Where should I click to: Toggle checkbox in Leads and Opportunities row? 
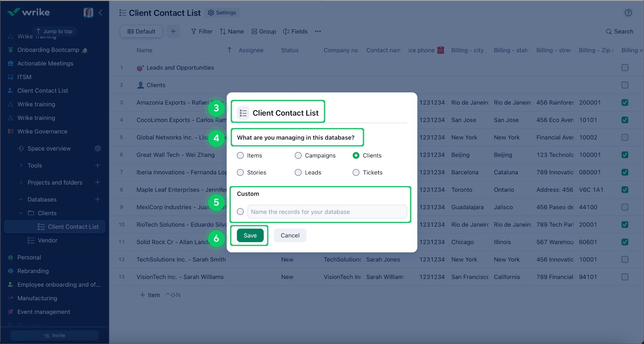click(625, 68)
